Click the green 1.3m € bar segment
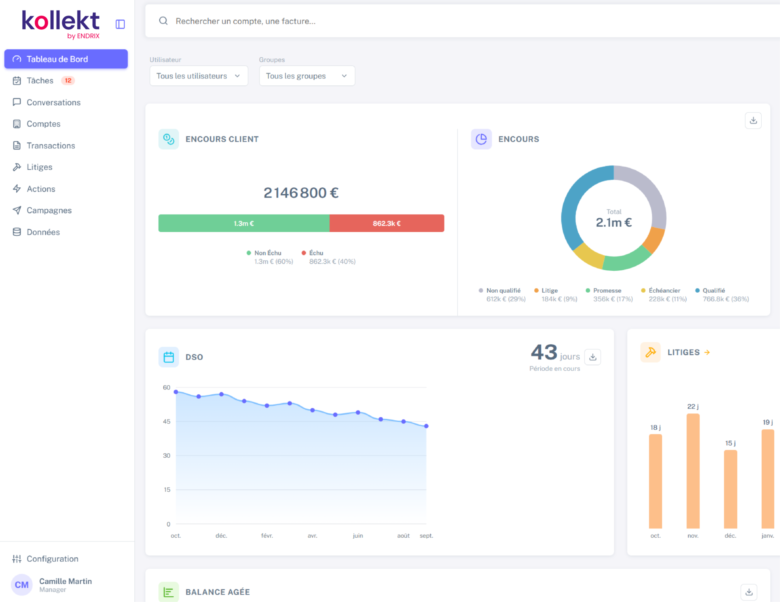This screenshot has width=780, height=602. [x=244, y=223]
